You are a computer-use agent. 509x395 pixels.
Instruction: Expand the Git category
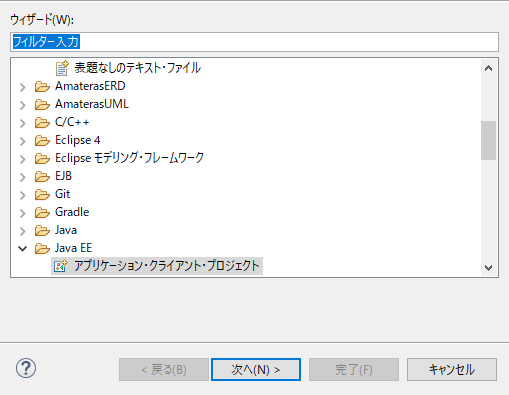[23, 195]
